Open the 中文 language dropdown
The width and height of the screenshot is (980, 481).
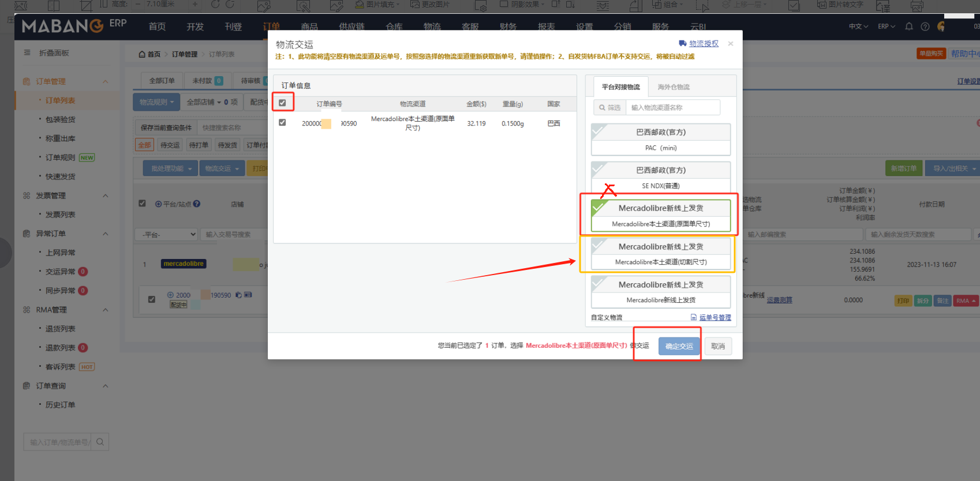(858, 27)
